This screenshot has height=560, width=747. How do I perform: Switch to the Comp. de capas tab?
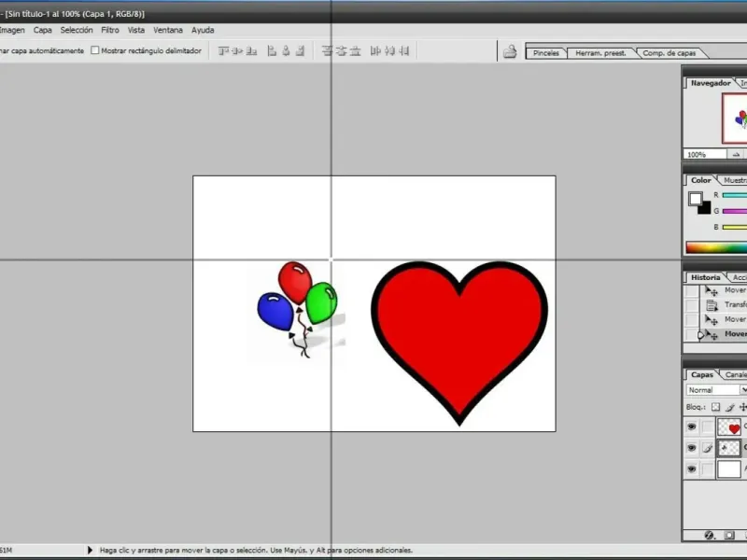669,53
